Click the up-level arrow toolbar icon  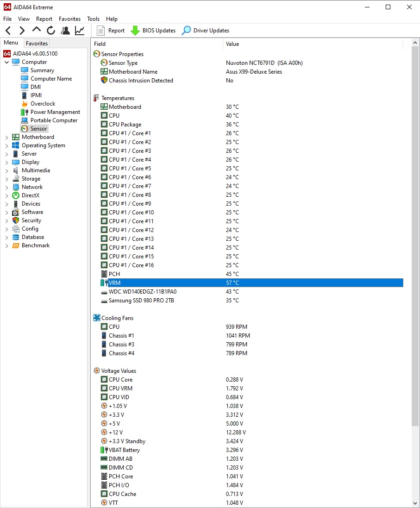pos(36,30)
